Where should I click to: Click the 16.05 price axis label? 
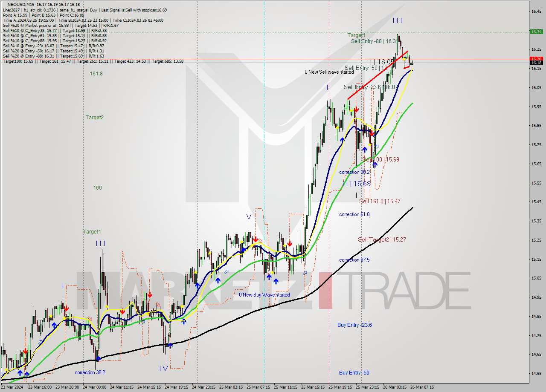pos(536,88)
